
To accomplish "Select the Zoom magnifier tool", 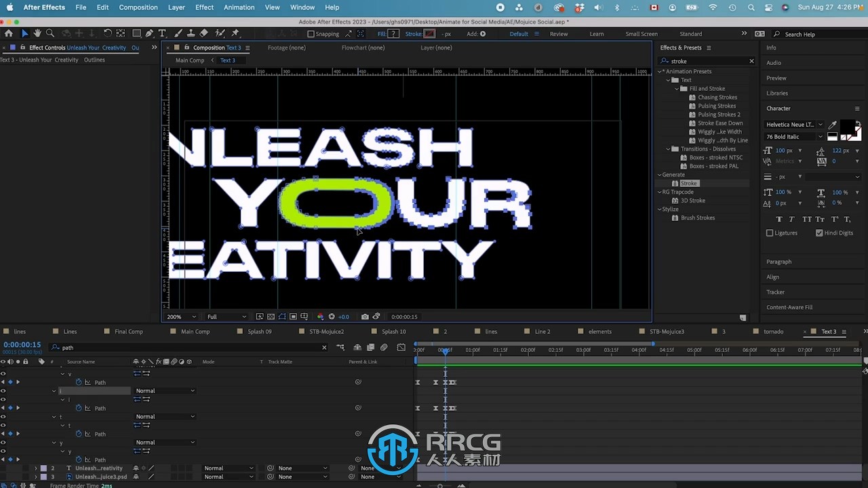I will pyautogui.click(x=50, y=33).
